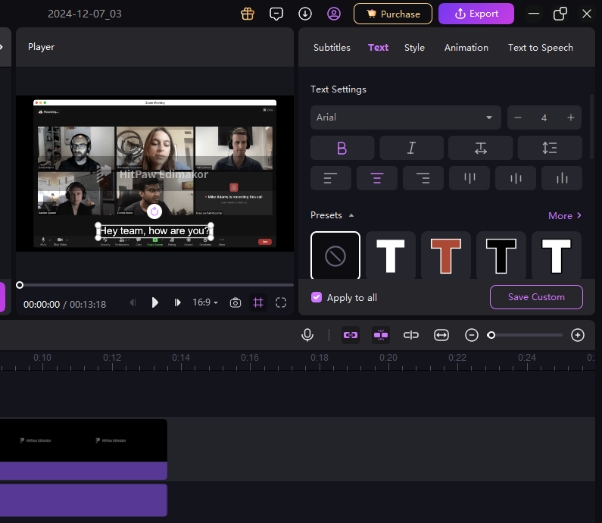Click the split clip icon in timeline
The image size is (602, 523).
(411, 335)
